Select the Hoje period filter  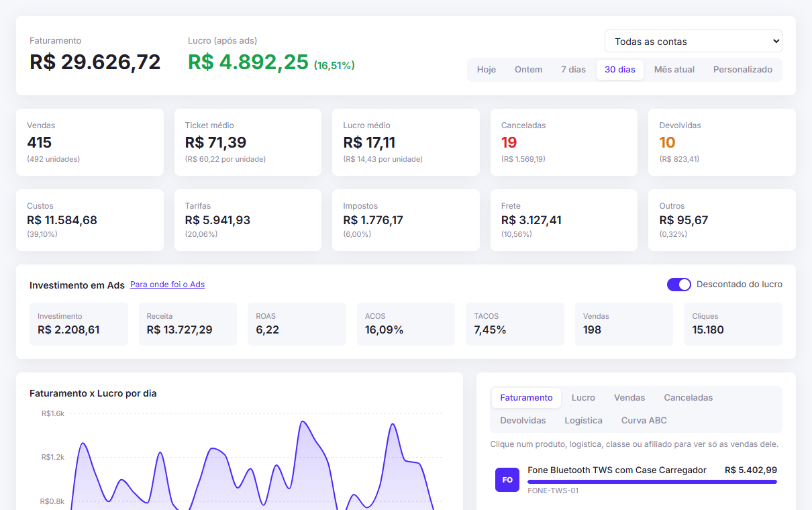pos(487,70)
